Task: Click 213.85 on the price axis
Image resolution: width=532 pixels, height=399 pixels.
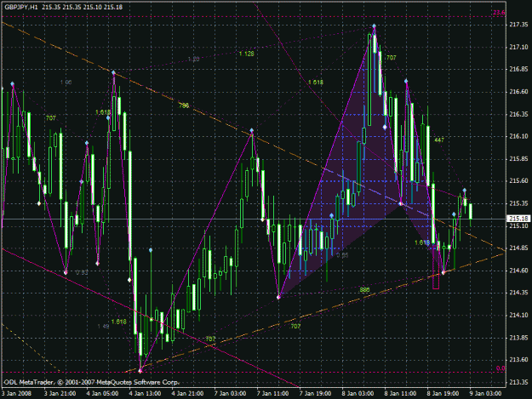Action: point(518,337)
